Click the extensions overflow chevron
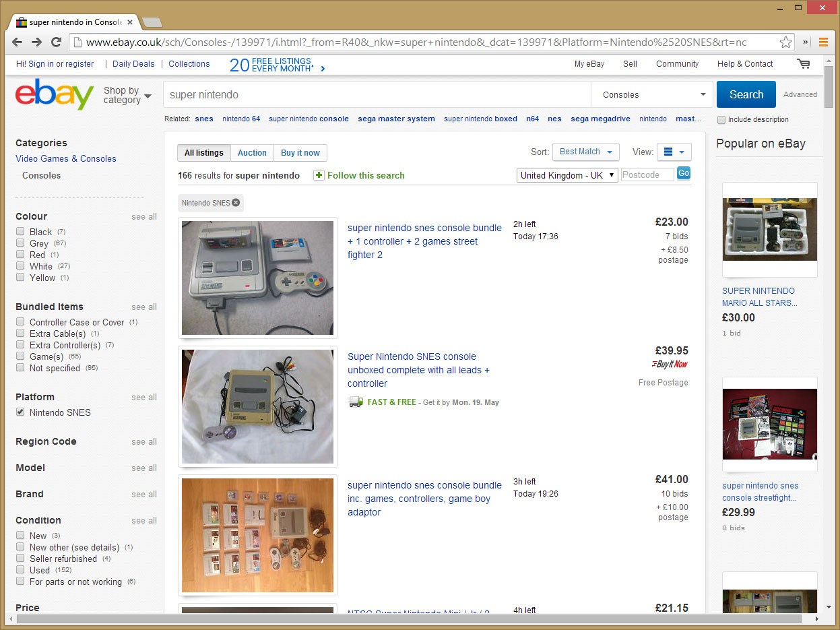 (x=805, y=42)
